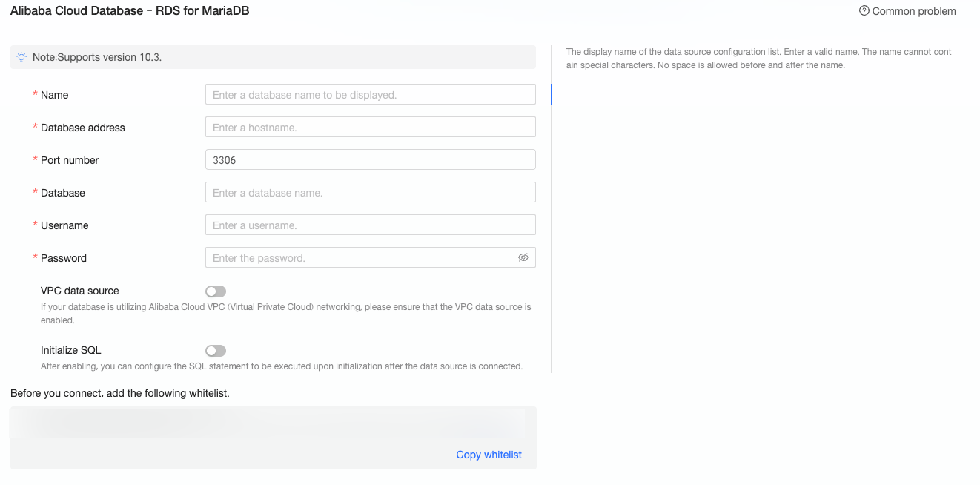
Task: Open the Common problem help link text
Action: pos(914,11)
